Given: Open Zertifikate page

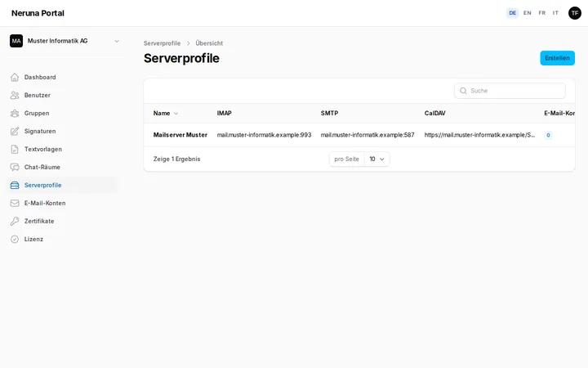Looking at the screenshot, I should coord(63,222).
